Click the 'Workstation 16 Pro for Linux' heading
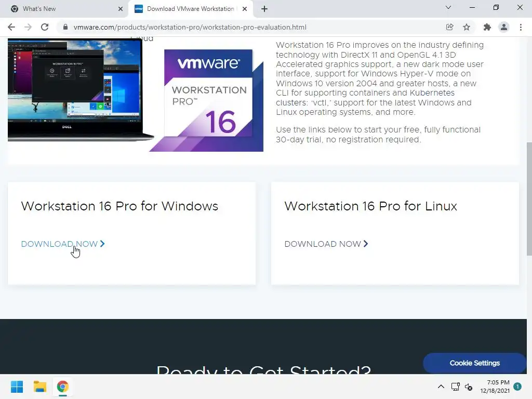The image size is (532, 399). coord(371,206)
